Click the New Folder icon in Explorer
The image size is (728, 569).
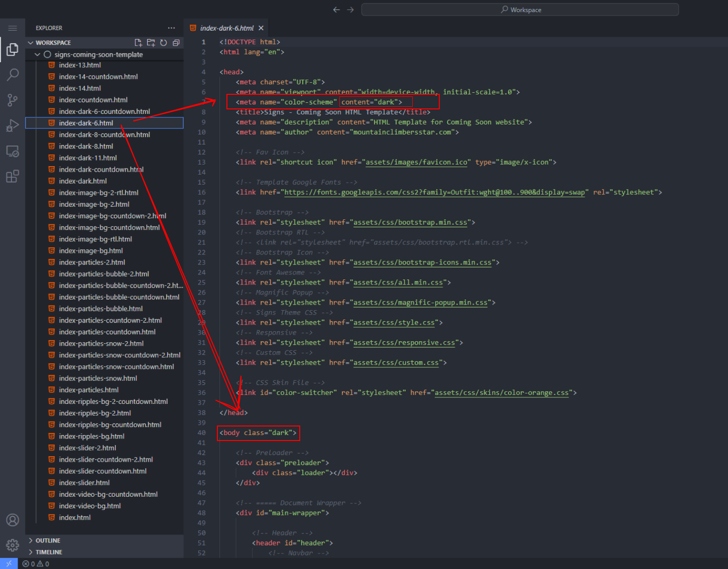coord(151,43)
